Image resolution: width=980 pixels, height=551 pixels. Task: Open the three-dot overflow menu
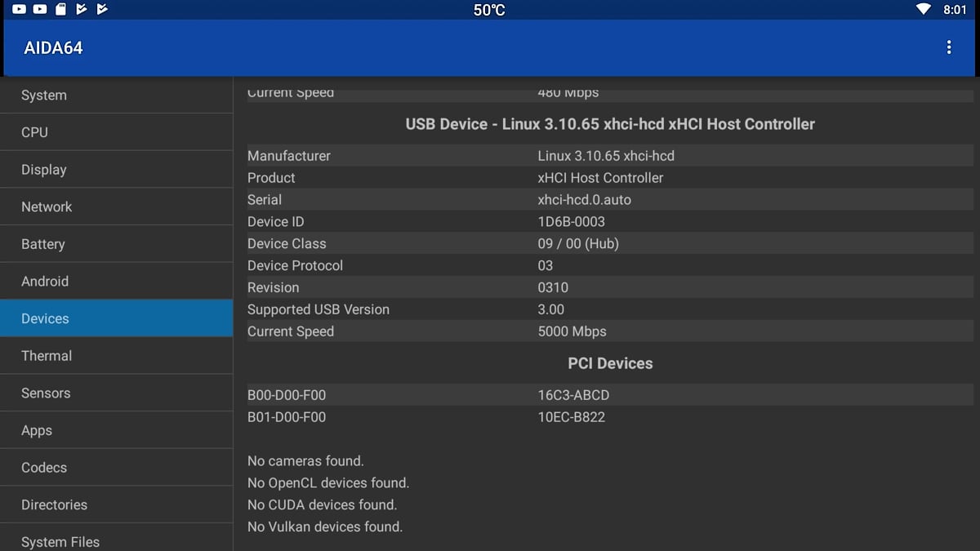pos(948,47)
